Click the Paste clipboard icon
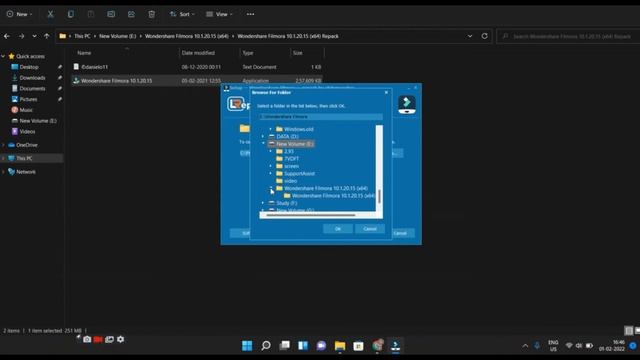This screenshot has width=640, height=360. (x=91, y=14)
